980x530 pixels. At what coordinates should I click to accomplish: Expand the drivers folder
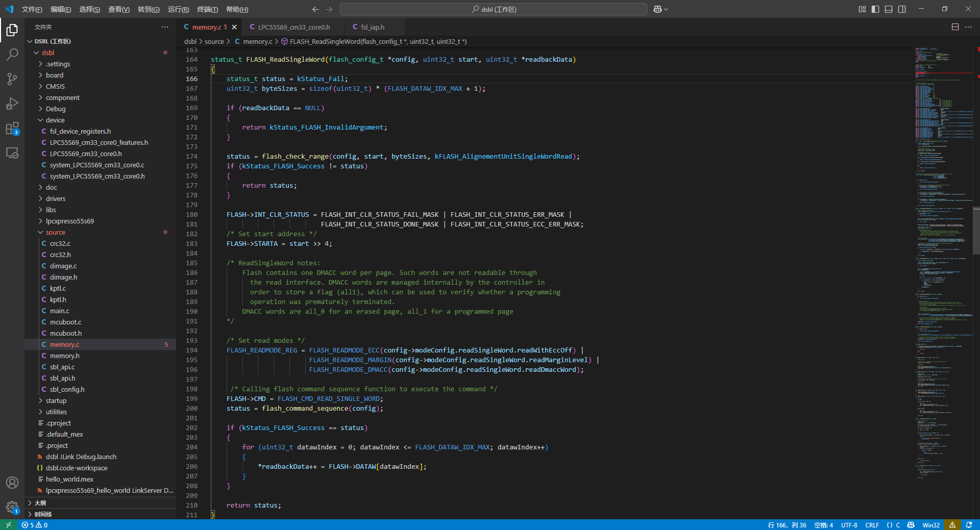(56, 198)
